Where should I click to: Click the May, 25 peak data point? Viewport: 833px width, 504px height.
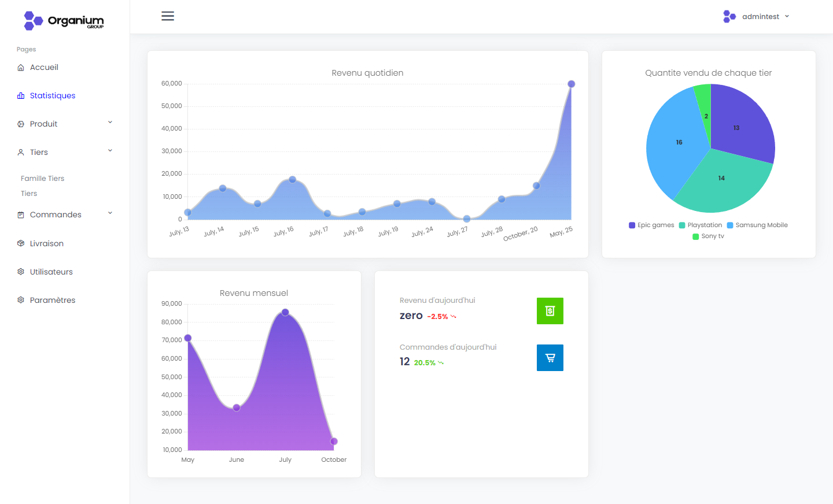(571, 84)
